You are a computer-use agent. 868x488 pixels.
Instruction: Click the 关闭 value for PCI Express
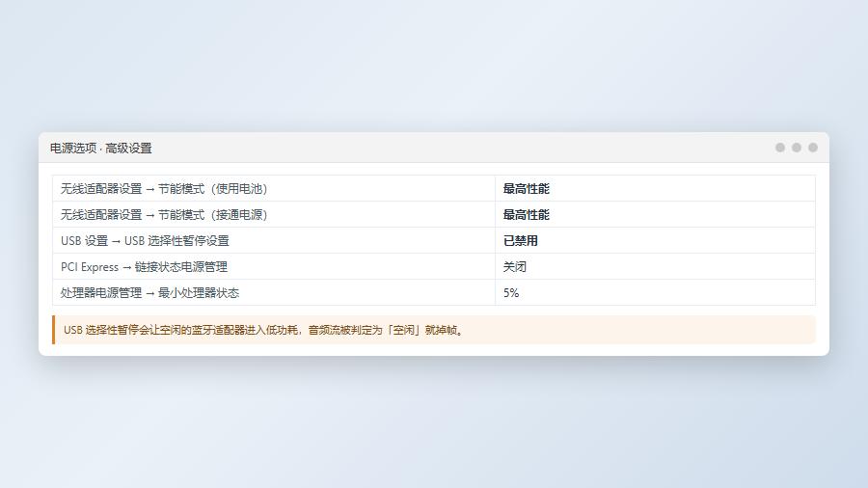click(515, 267)
